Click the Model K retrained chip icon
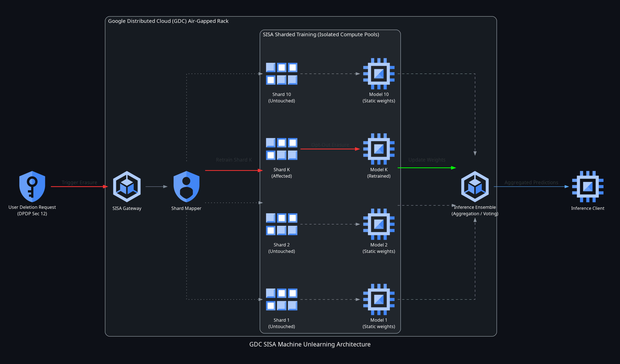 [379, 149]
